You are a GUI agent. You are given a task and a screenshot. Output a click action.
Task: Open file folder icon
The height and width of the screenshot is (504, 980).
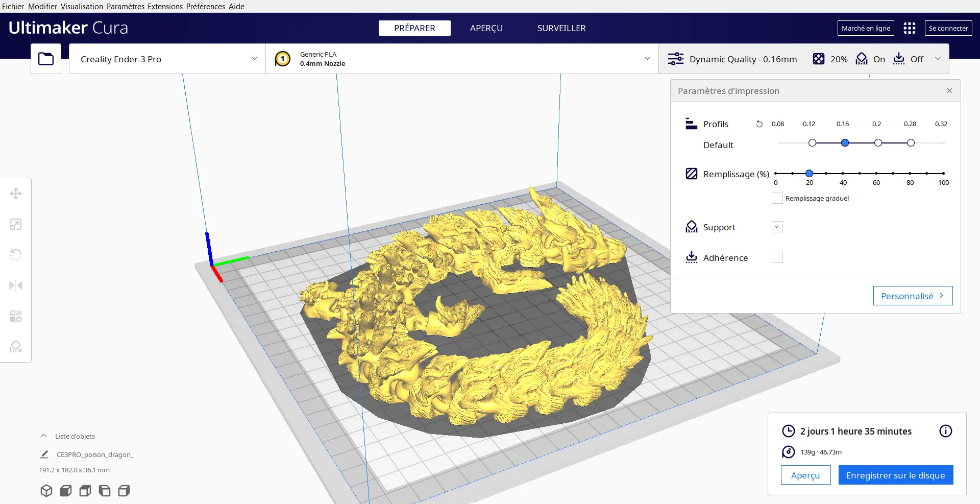pos(46,59)
